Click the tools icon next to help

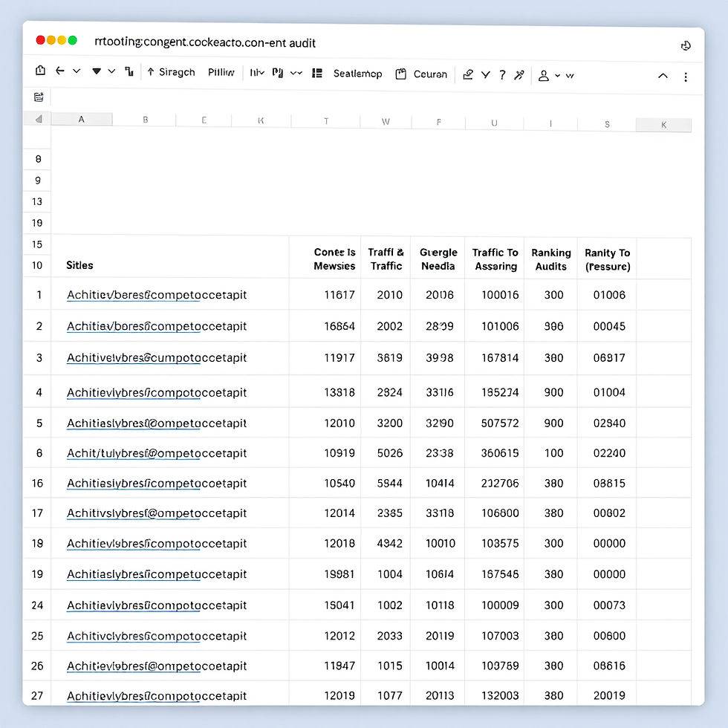tap(519, 75)
